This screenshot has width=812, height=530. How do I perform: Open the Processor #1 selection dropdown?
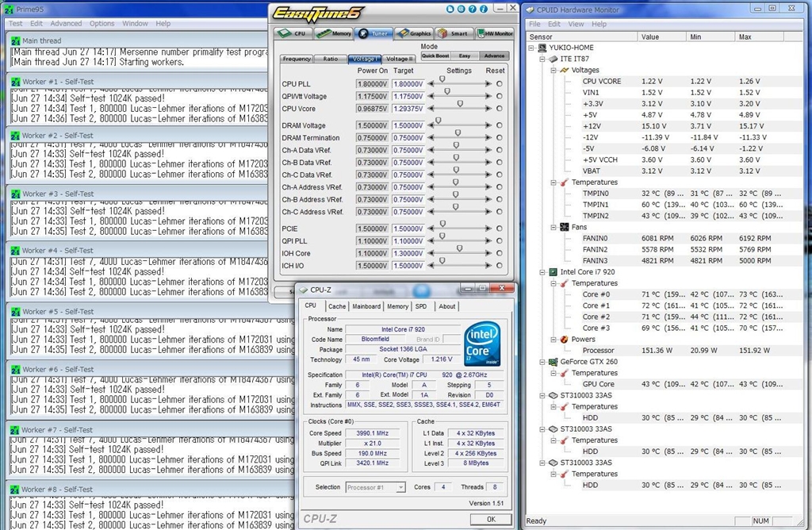(x=376, y=487)
